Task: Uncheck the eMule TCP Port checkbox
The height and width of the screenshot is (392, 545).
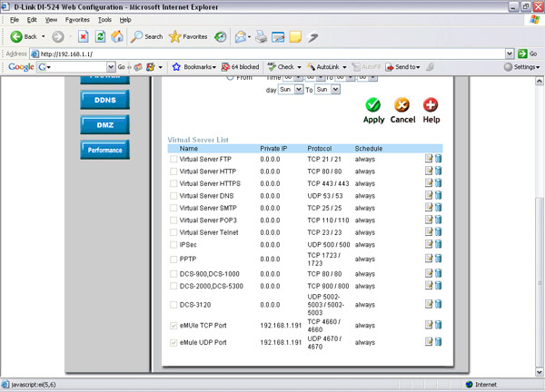Action: coord(174,324)
